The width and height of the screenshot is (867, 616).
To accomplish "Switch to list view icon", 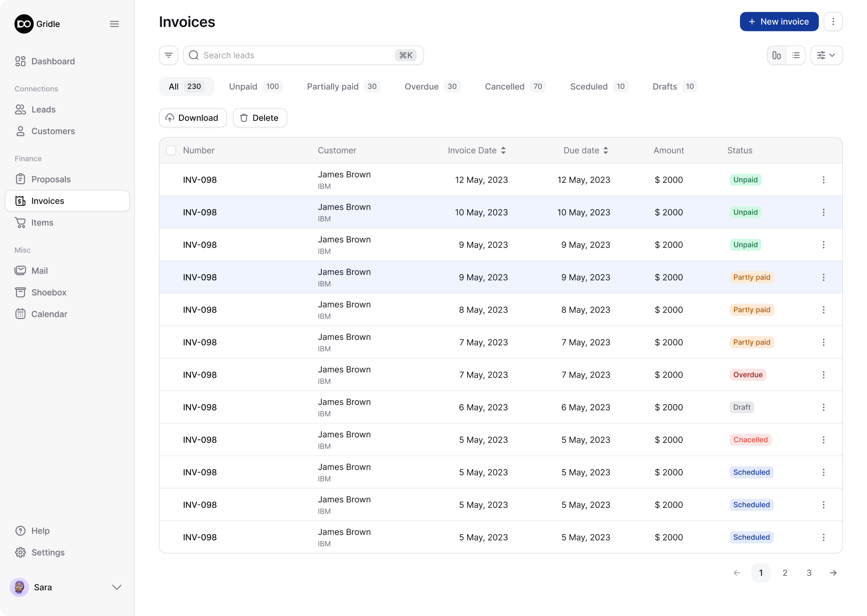I will (796, 55).
